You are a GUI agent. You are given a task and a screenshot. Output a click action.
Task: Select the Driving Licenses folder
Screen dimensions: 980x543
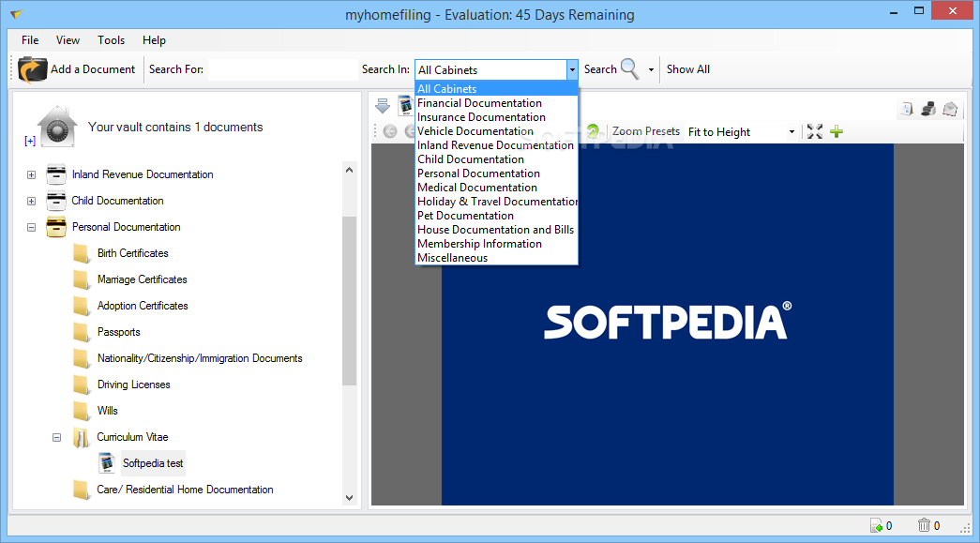point(134,385)
